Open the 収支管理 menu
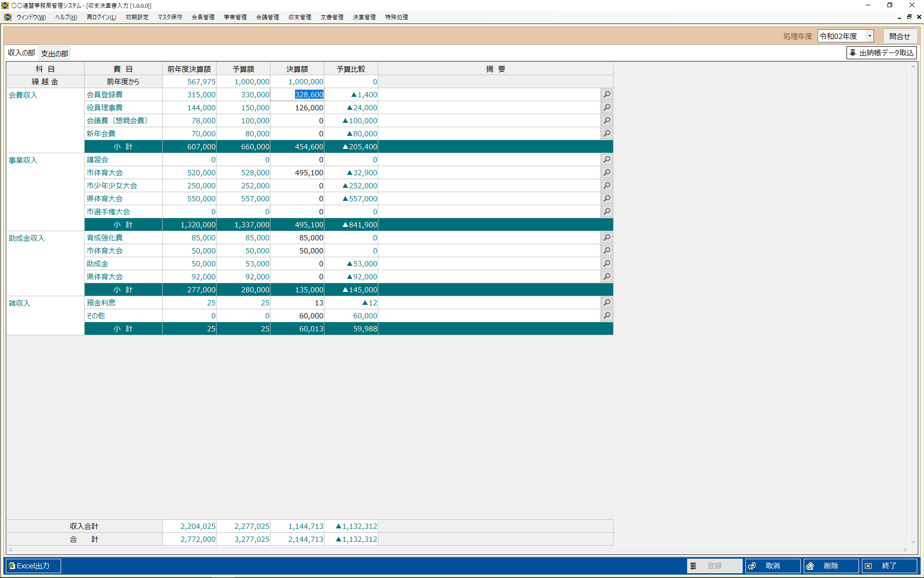This screenshot has height=578, width=924. coord(299,17)
